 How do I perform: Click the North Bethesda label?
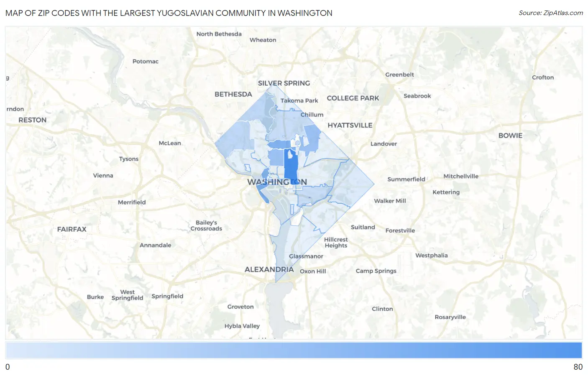219,34
